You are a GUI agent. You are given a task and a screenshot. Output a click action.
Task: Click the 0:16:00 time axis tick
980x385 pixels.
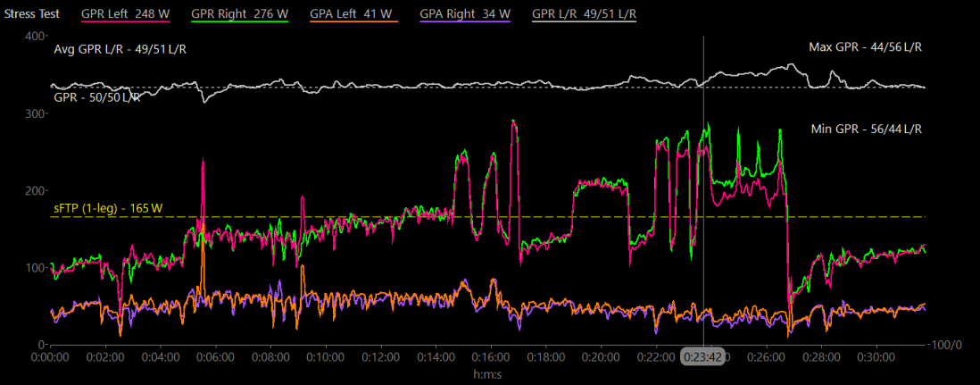[x=491, y=356]
